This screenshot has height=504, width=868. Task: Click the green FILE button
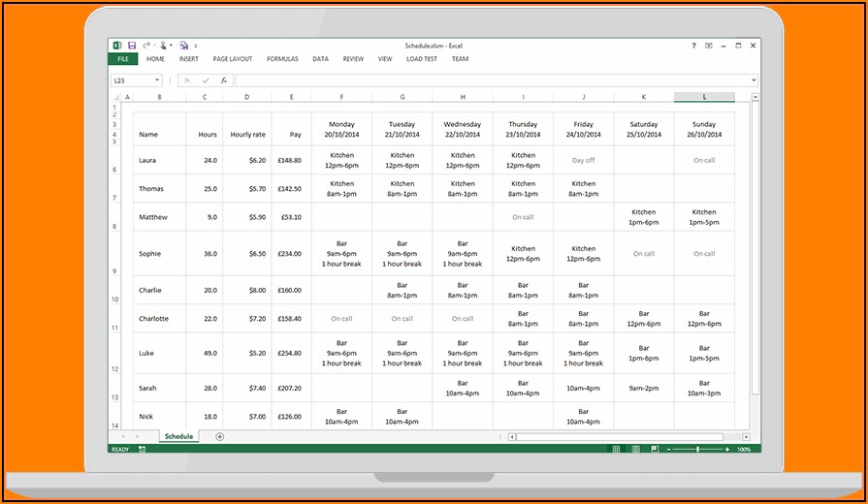click(122, 59)
